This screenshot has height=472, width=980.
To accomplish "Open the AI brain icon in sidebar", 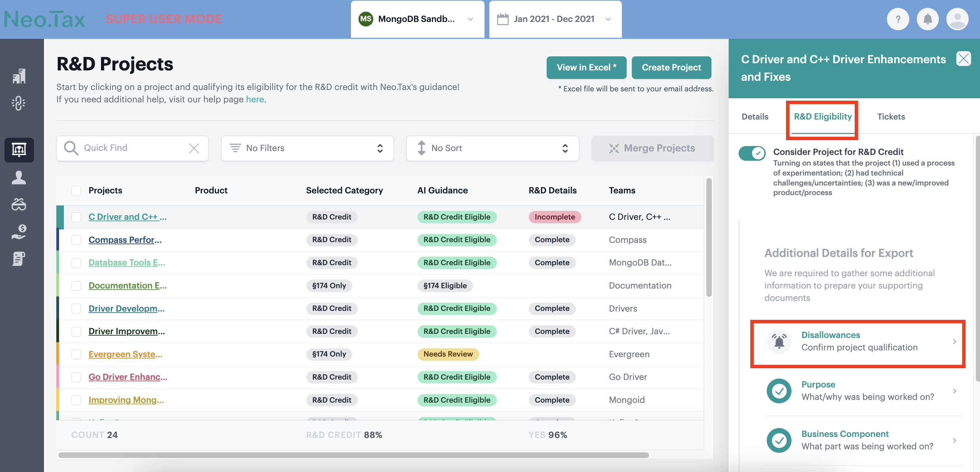I will (19, 103).
